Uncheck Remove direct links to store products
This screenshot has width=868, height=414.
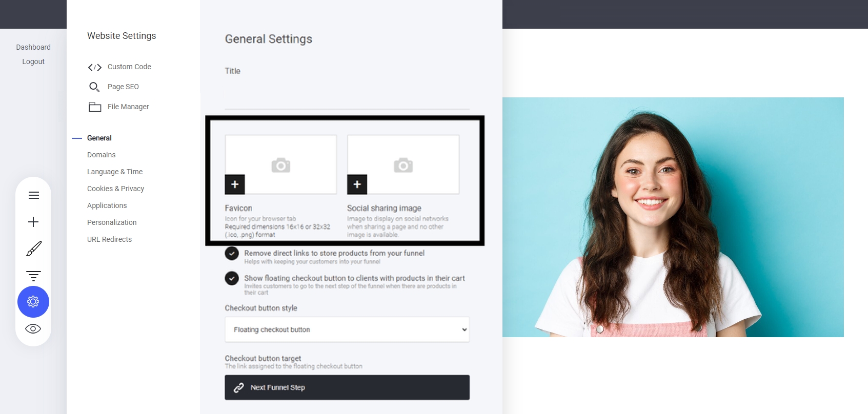point(232,253)
